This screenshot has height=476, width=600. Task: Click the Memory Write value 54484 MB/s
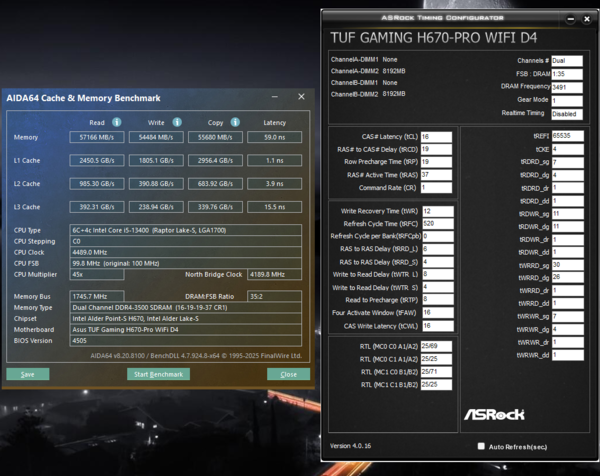156,137
